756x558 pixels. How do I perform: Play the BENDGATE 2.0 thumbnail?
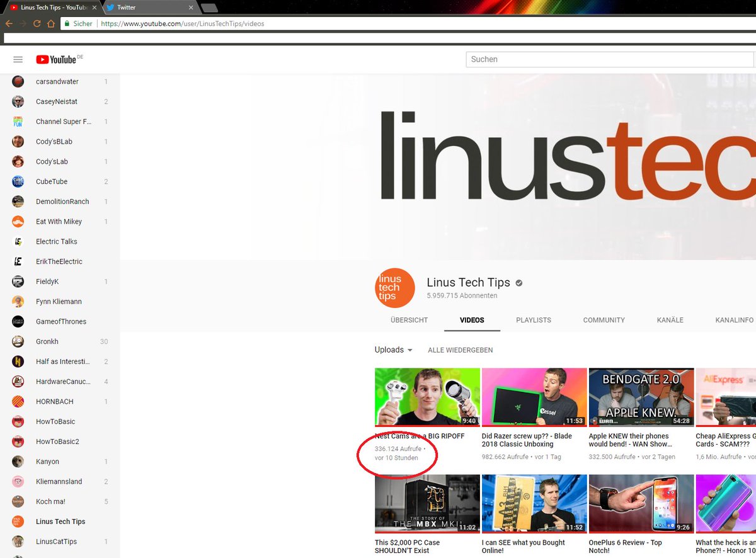641,397
